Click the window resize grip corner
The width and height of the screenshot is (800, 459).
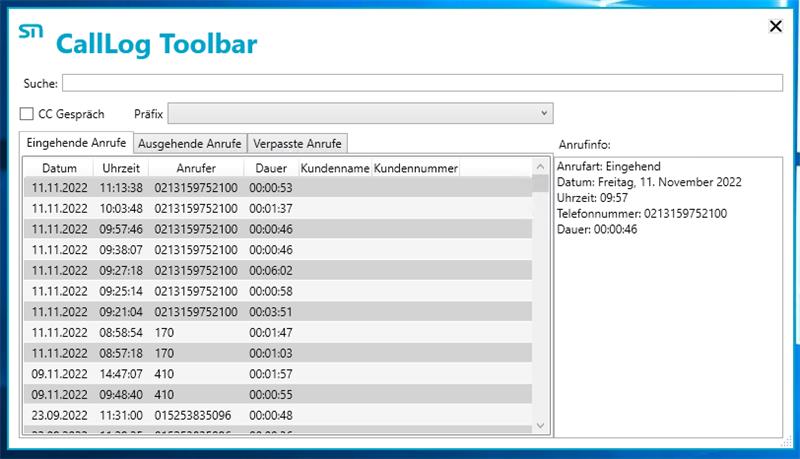[x=785, y=443]
